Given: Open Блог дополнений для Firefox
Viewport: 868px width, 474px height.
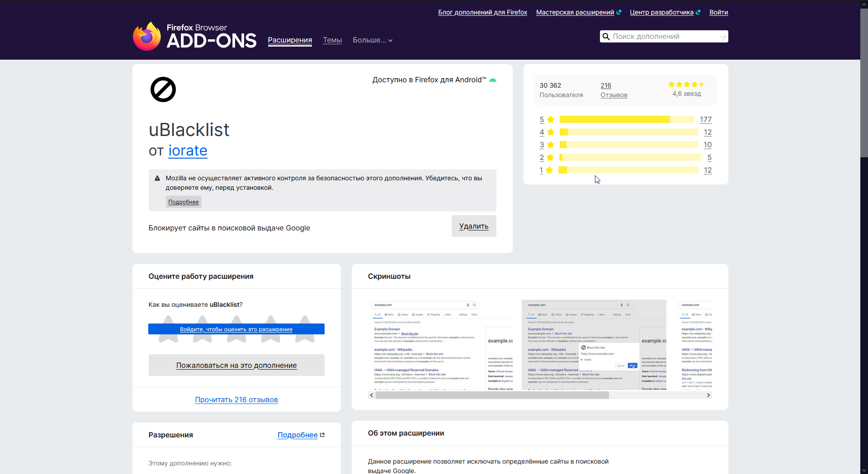Looking at the screenshot, I should point(482,12).
